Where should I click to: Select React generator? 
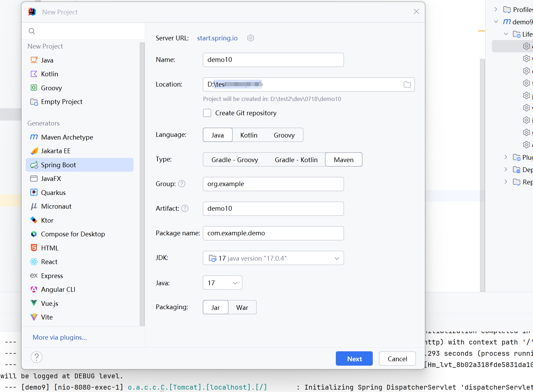click(x=79, y=262)
